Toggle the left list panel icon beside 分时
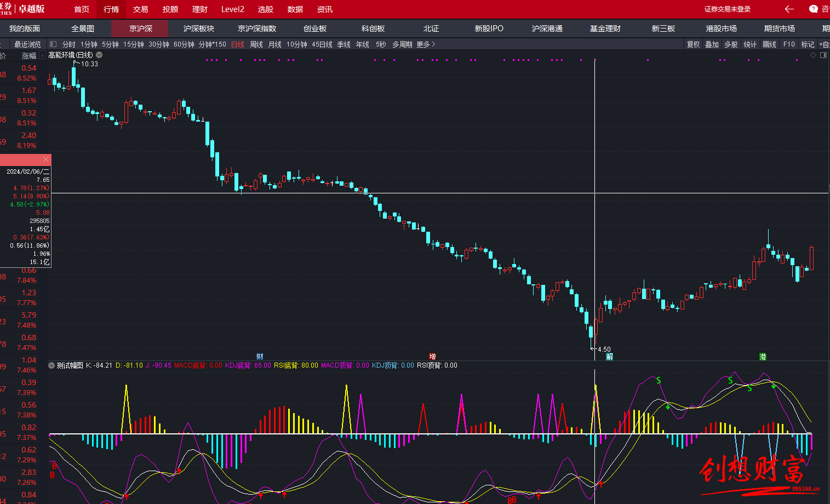 pos(53,44)
